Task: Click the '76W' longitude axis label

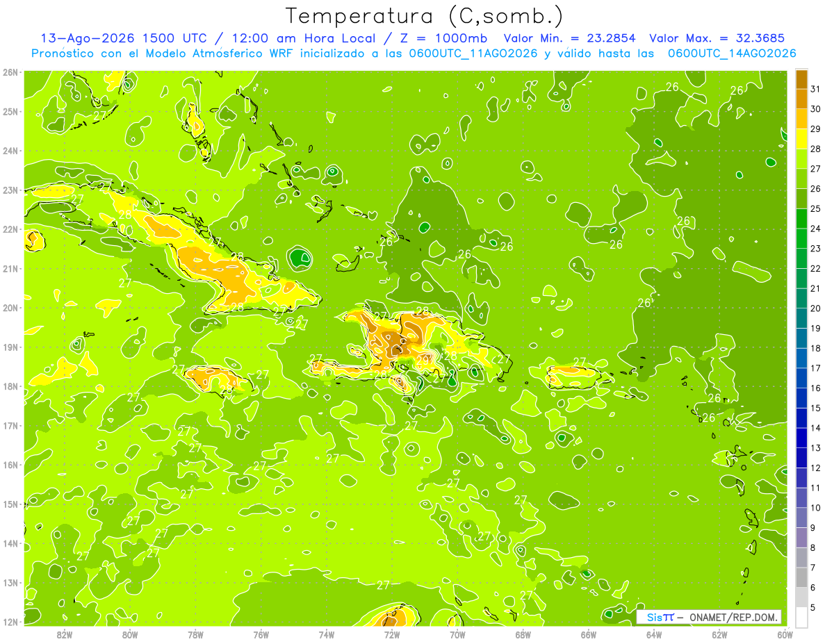Action: click(x=261, y=634)
